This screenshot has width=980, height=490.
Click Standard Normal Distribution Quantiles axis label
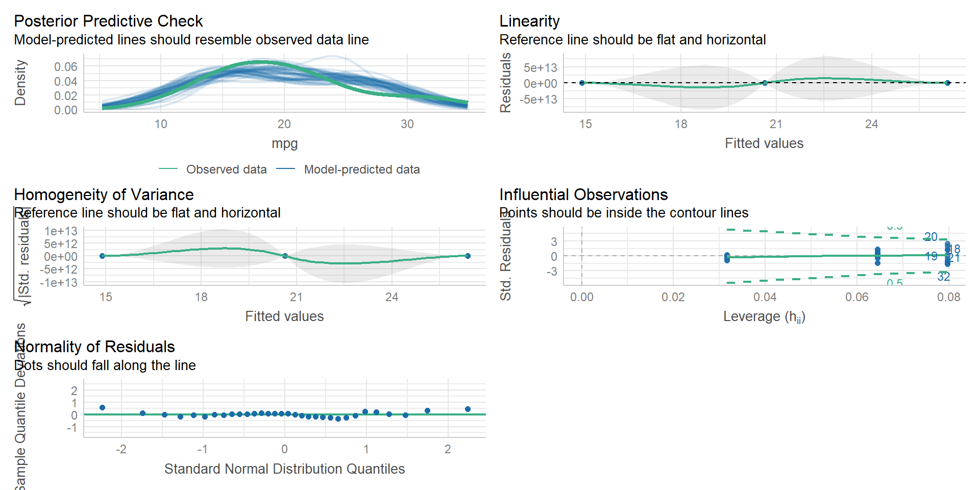click(284, 469)
